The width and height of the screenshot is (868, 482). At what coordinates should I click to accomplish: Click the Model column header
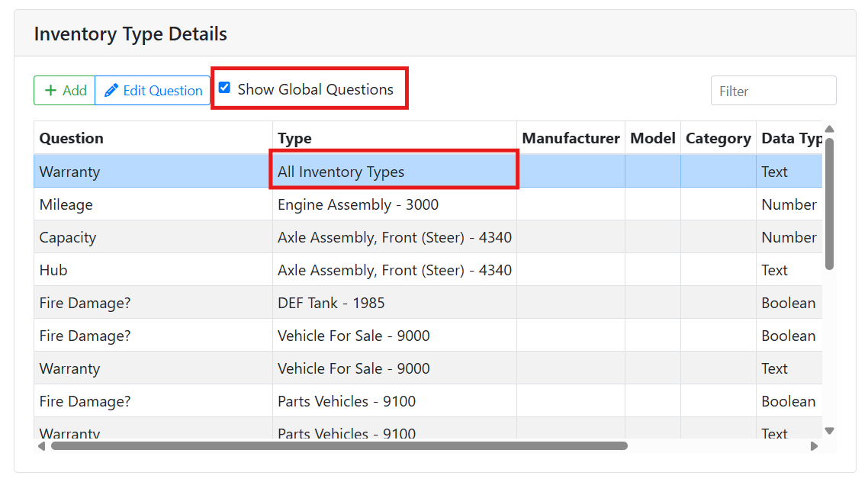tap(652, 138)
